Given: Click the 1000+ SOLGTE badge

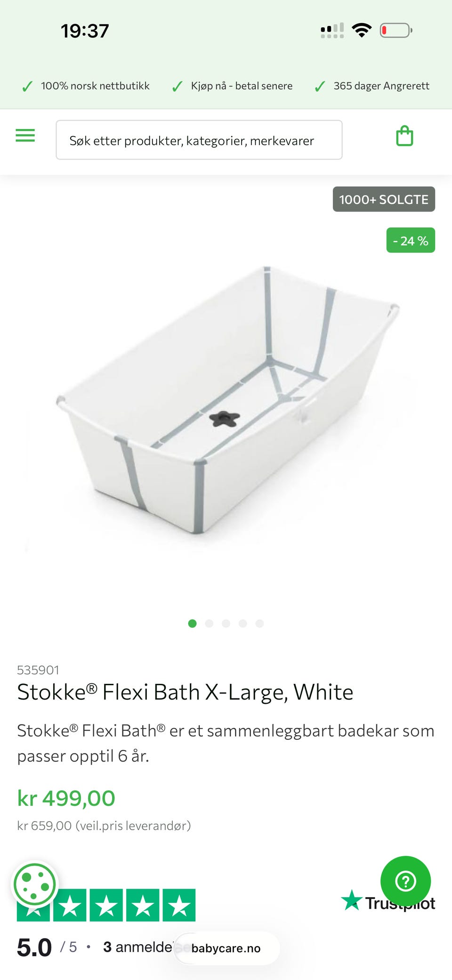Looking at the screenshot, I should click(x=384, y=199).
